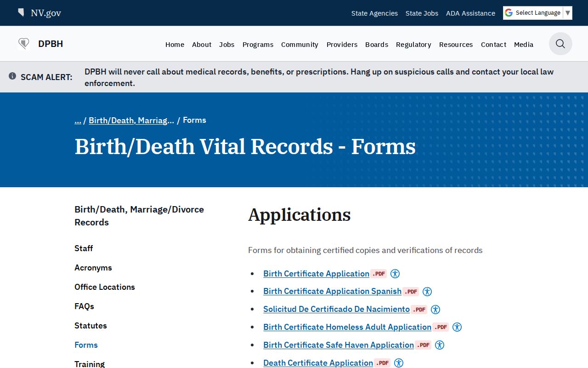
Task: Select Office Locations in the sidebar
Action: coord(105,287)
